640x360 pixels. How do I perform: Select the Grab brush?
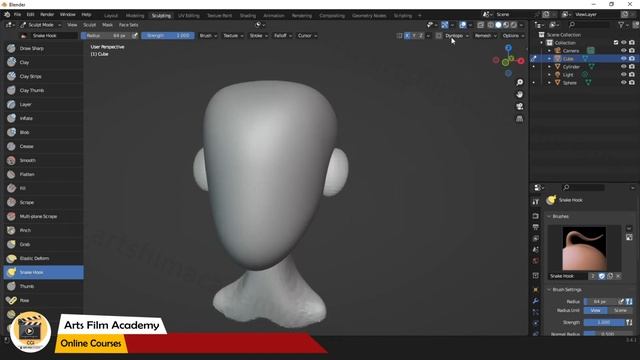click(43, 244)
